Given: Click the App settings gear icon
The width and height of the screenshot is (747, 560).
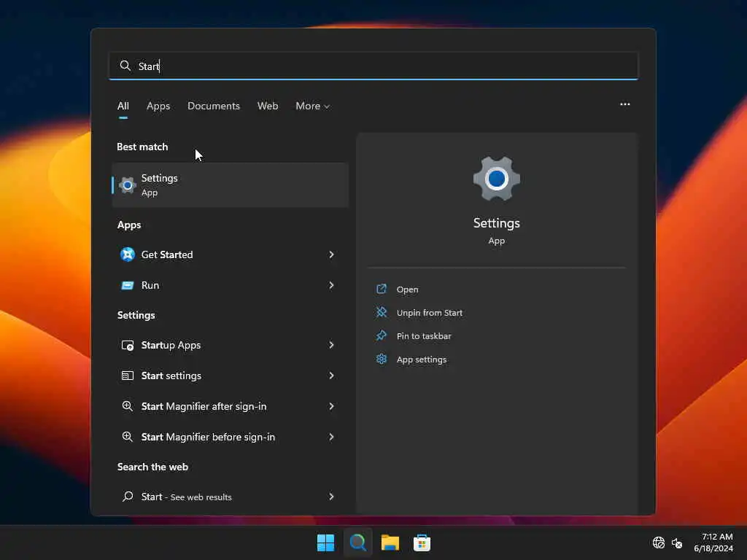Looking at the screenshot, I should tap(382, 359).
